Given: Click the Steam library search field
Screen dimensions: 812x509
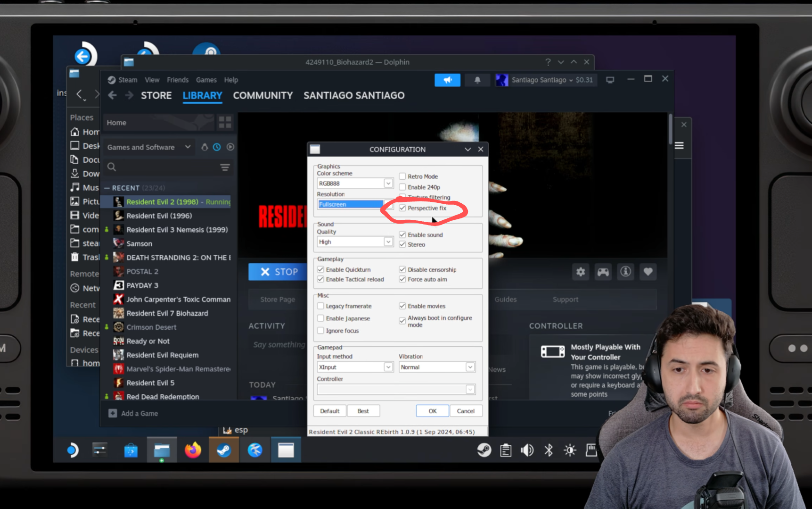Looking at the screenshot, I should pyautogui.click(x=167, y=167).
